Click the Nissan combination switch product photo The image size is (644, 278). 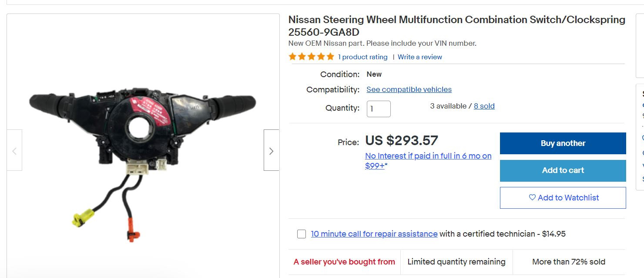click(142, 148)
